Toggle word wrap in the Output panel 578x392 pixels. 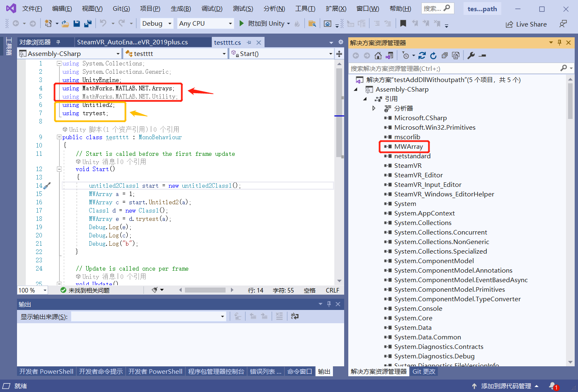[x=295, y=317]
